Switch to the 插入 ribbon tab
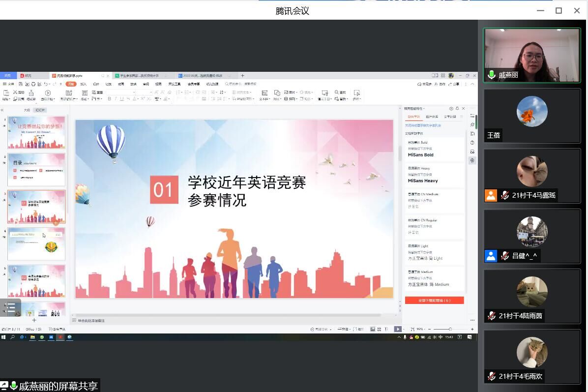Screen dimensions: 588x392 83,84
